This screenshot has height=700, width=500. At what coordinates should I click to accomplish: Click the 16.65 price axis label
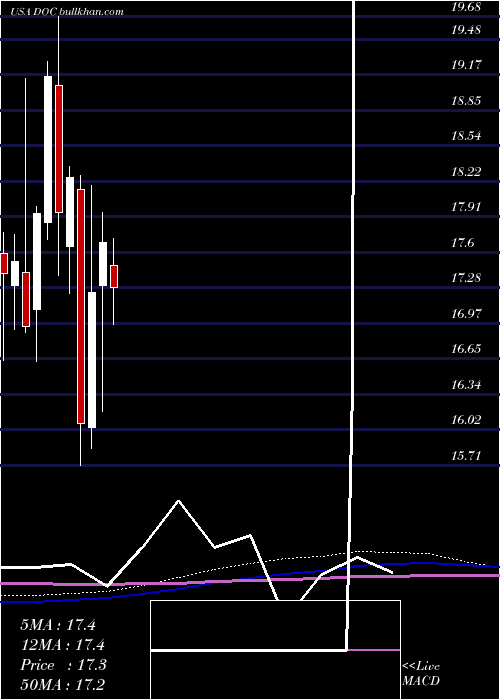coord(465,349)
